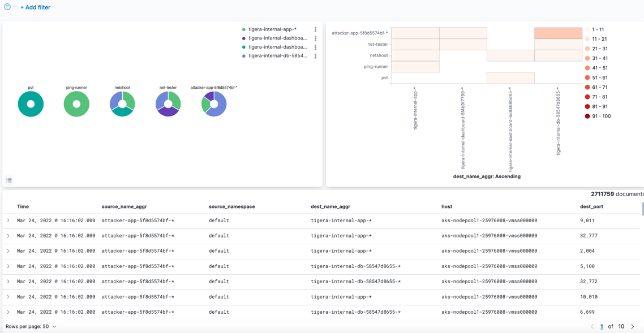Expand the first table row with dest_port 9,011

click(x=8, y=220)
